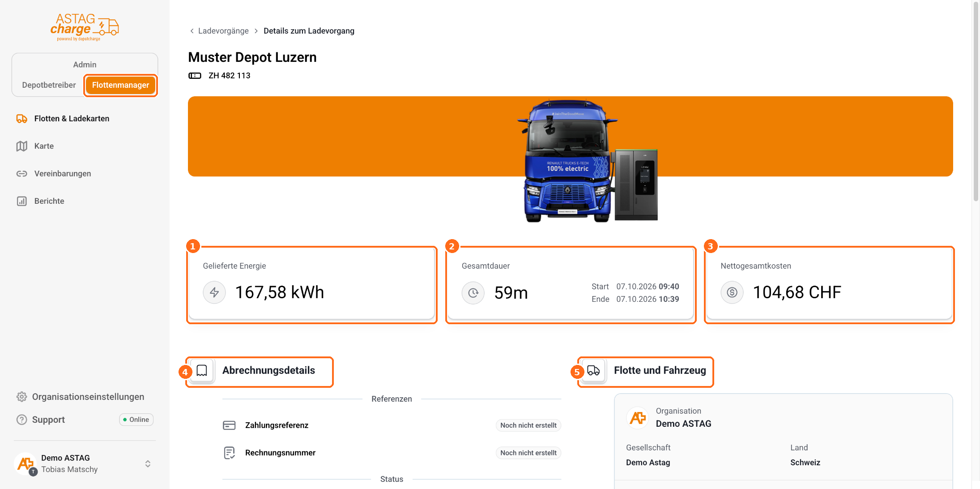980x489 pixels.
Task: Click the Online status badge
Action: [x=136, y=420]
